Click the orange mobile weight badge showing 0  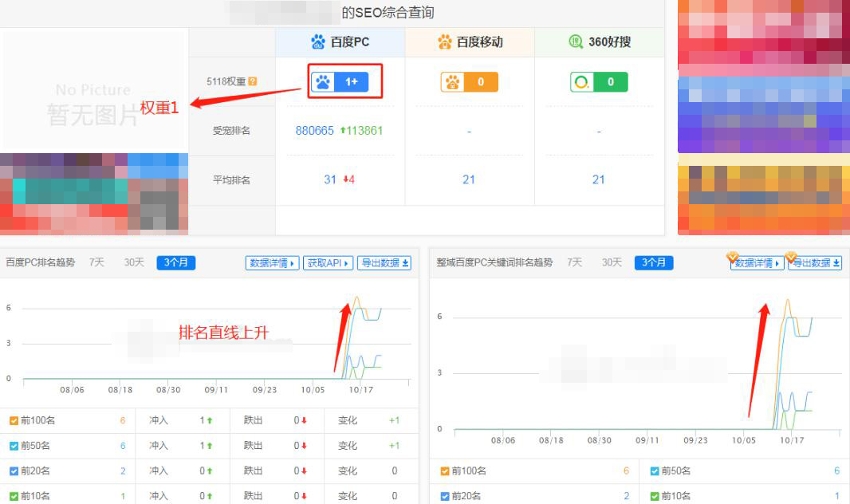pos(469,81)
